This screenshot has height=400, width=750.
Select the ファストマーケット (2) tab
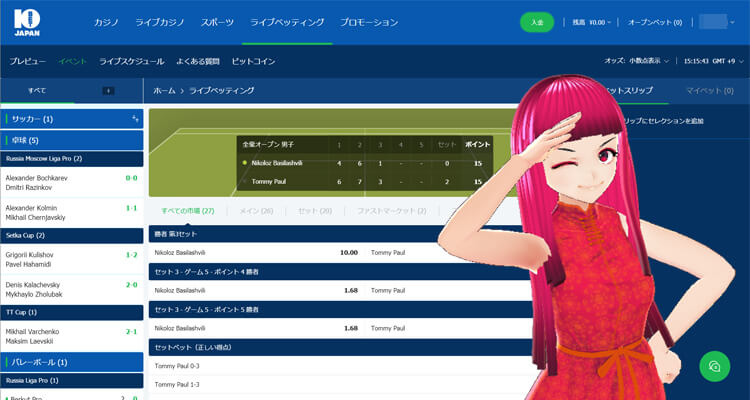click(391, 211)
